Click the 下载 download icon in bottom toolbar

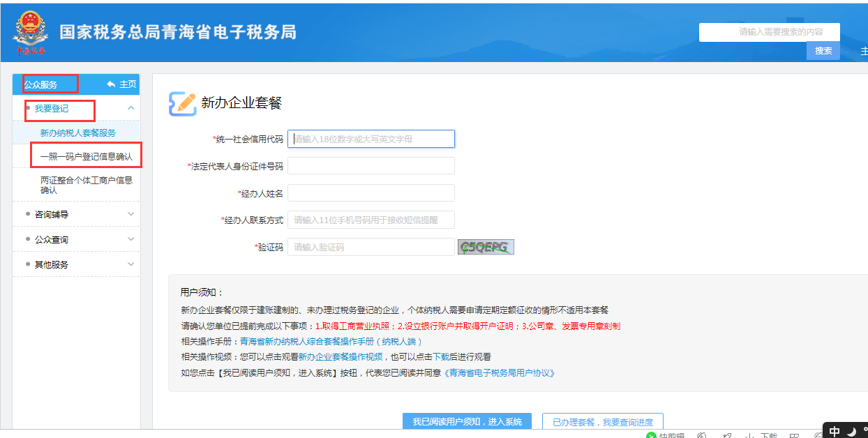click(760, 435)
